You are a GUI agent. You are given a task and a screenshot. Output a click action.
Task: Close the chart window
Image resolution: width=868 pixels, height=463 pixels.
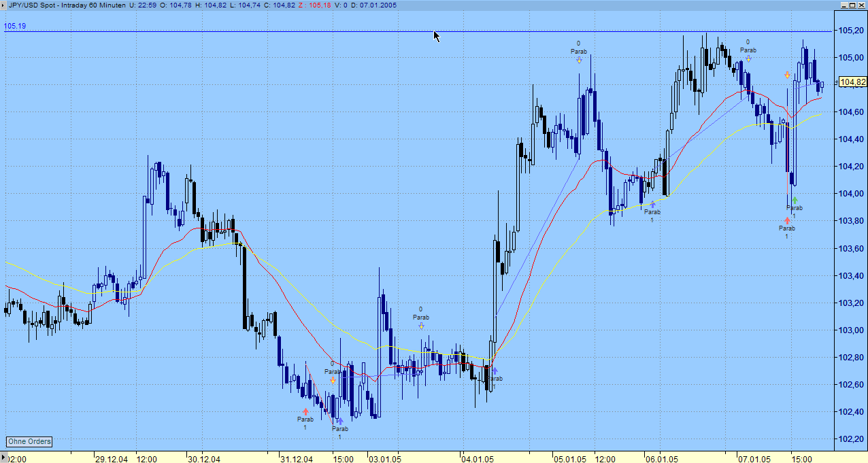coord(862,5)
